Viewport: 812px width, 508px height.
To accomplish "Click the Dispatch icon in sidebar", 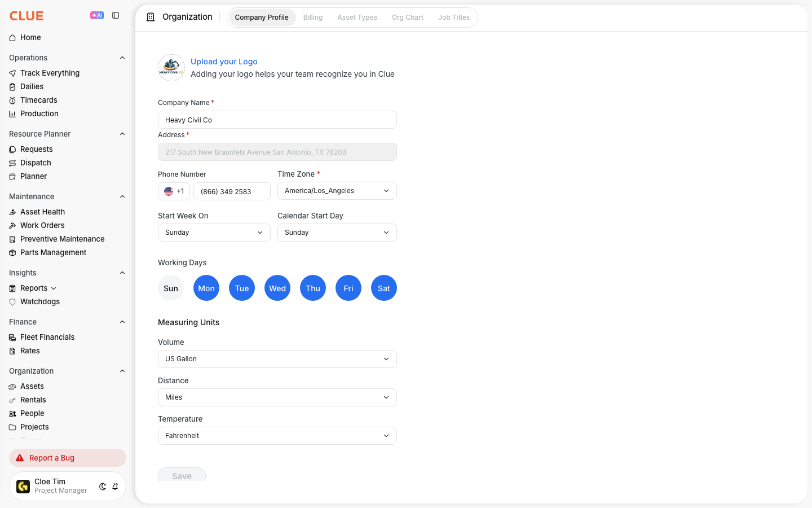I will [12, 163].
